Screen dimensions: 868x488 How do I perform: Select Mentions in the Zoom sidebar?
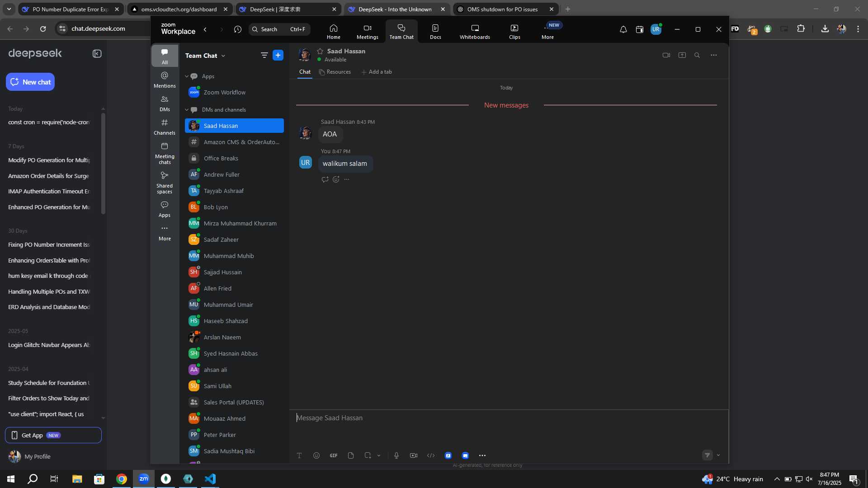tap(165, 80)
